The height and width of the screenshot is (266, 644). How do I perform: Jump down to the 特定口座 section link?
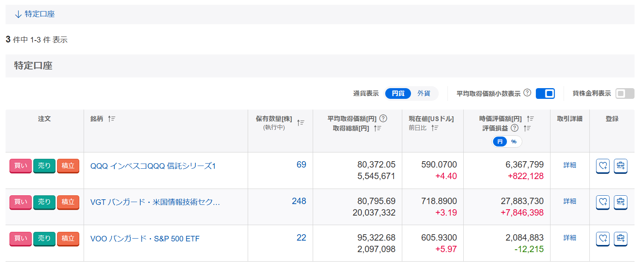[35, 14]
